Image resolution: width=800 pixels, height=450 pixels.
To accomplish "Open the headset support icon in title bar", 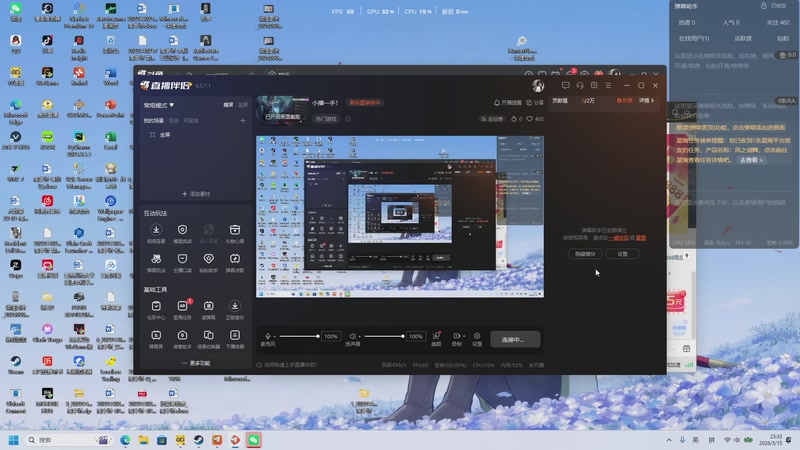I will click(x=580, y=85).
